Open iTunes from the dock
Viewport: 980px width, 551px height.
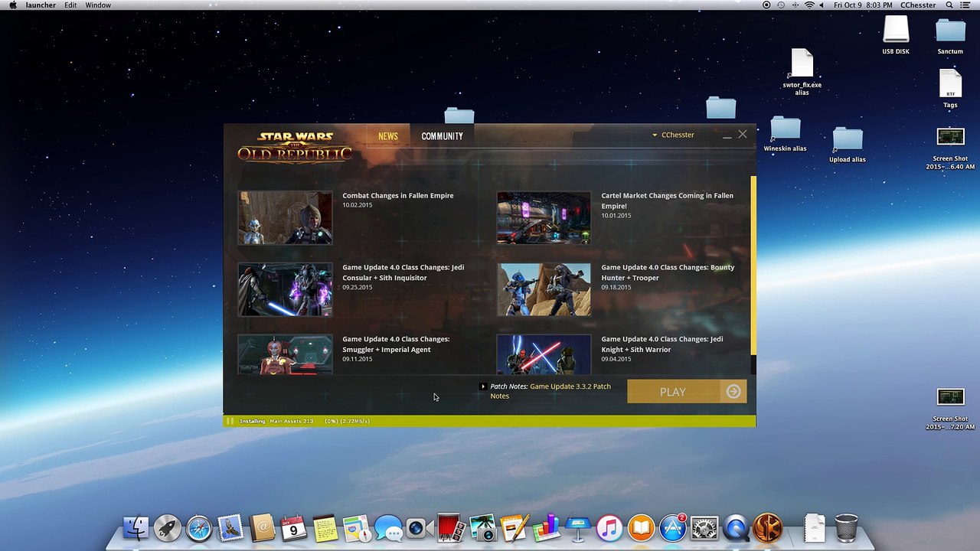pyautogui.click(x=609, y=528)
